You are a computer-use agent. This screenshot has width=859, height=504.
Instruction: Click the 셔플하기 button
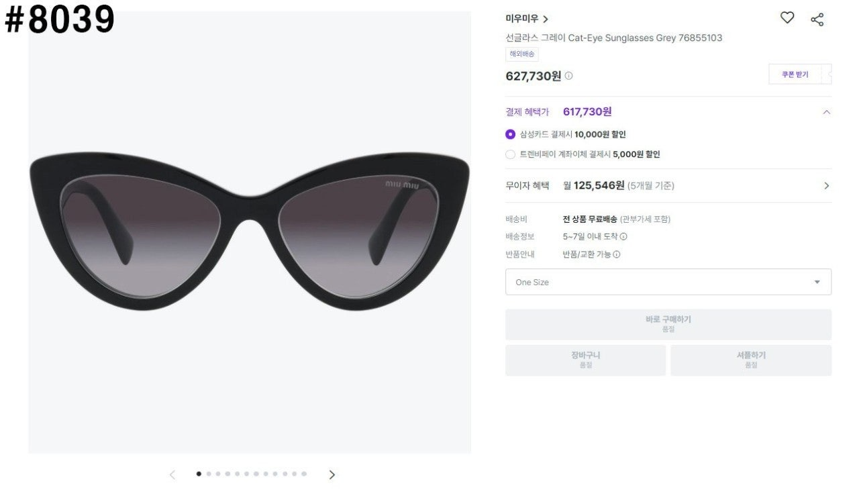click(751, 360)
